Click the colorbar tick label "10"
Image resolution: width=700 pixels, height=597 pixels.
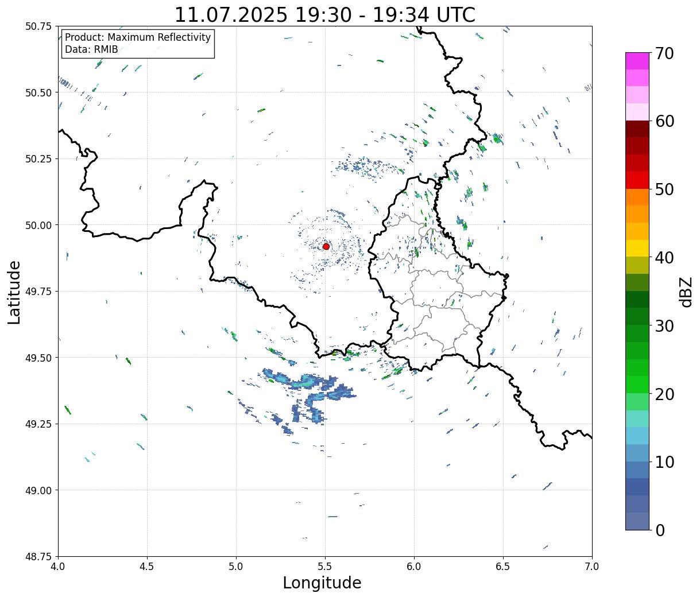[664, 462]
